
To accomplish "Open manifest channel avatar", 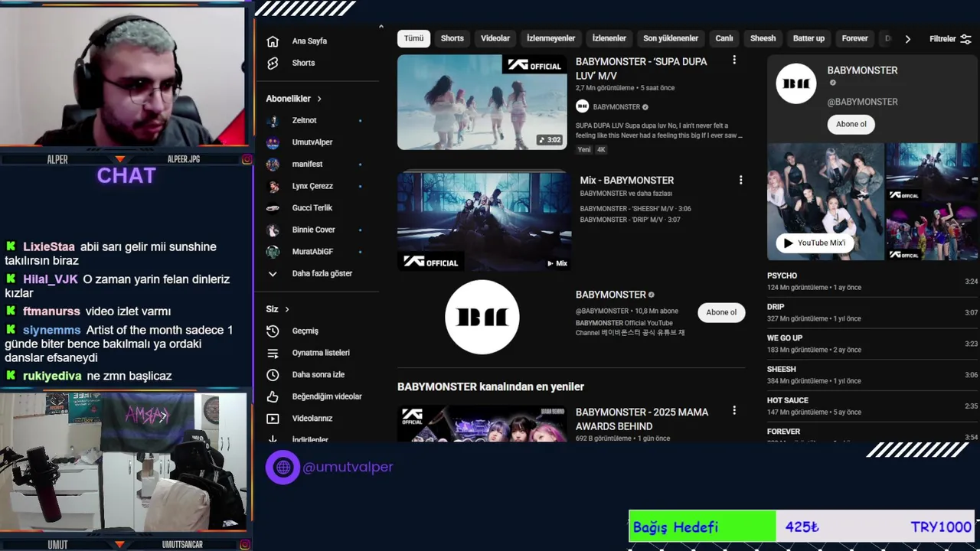I will 273,164.
